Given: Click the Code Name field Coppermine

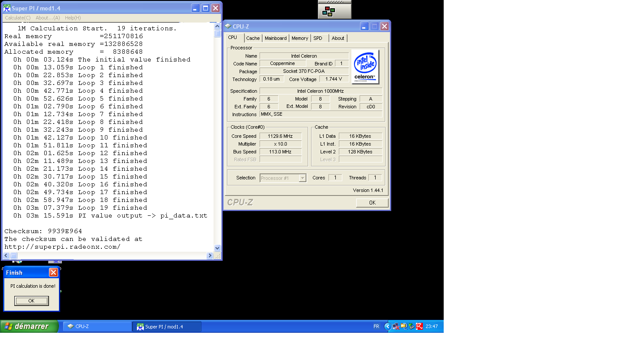Looking at the screenshot, I should pos(282,64).
